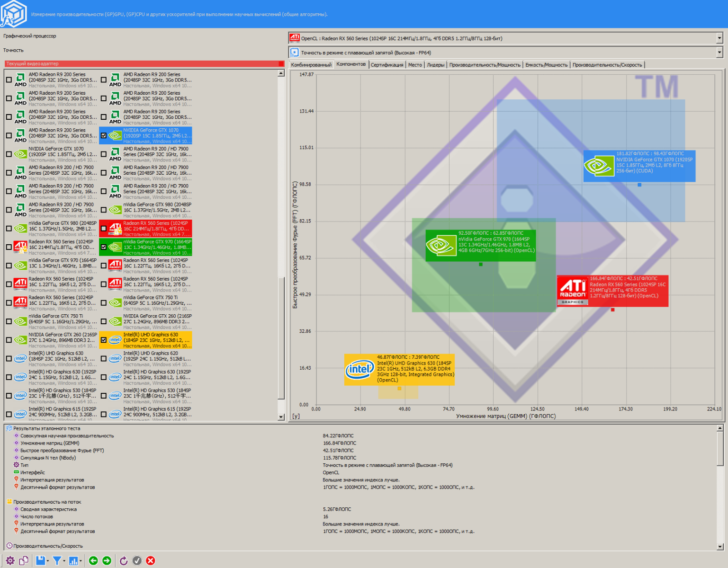
Task: Refresh results with the purple circular arrow
Action: click(x=124, y=561)
